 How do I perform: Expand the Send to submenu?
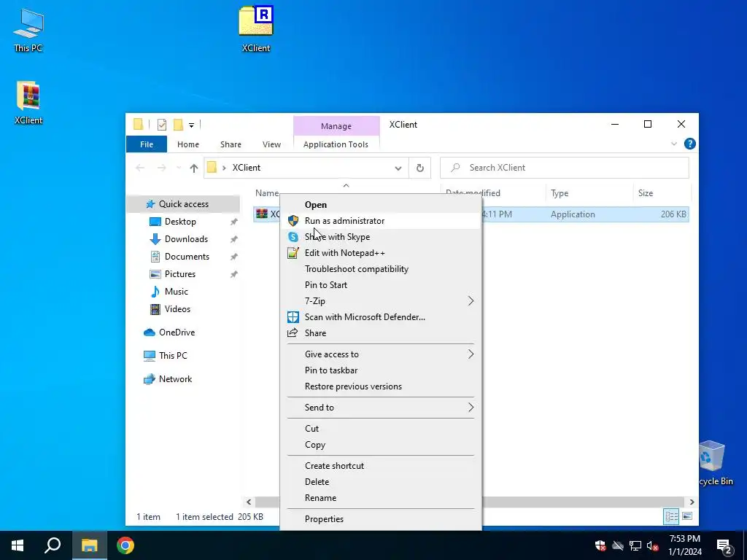381,408
